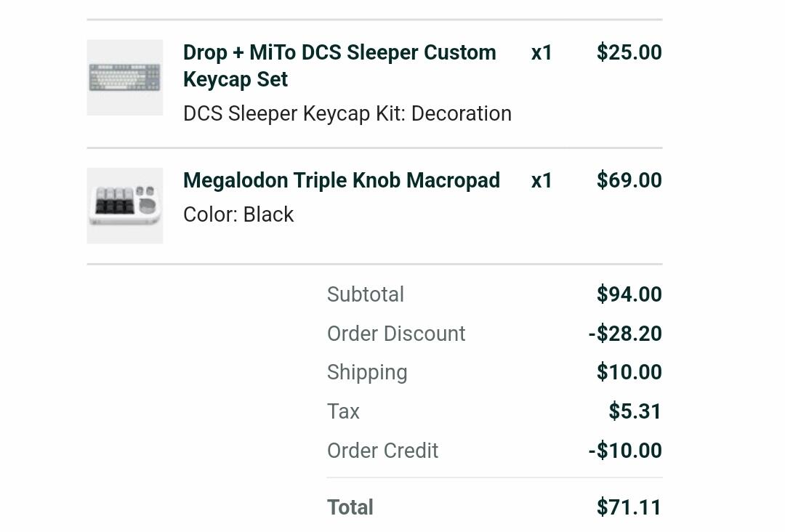
Task: Click the Tax label
Action: pos(343,411)
